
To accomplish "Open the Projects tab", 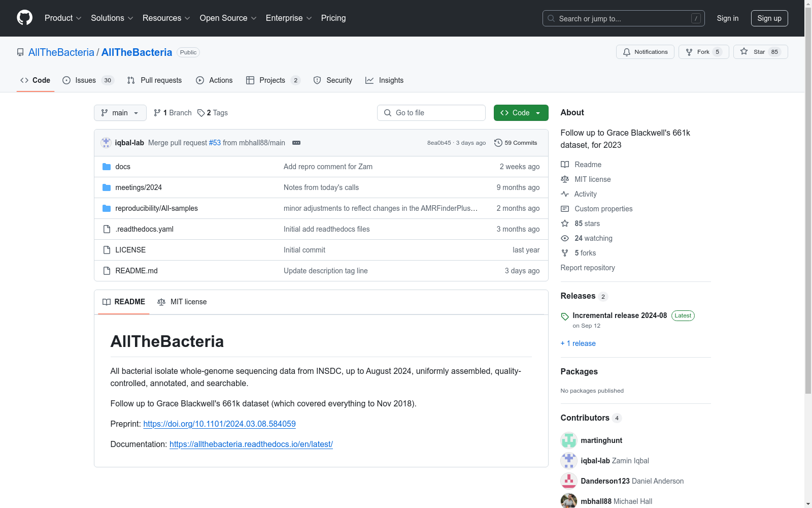I will [x=273, y=80].
